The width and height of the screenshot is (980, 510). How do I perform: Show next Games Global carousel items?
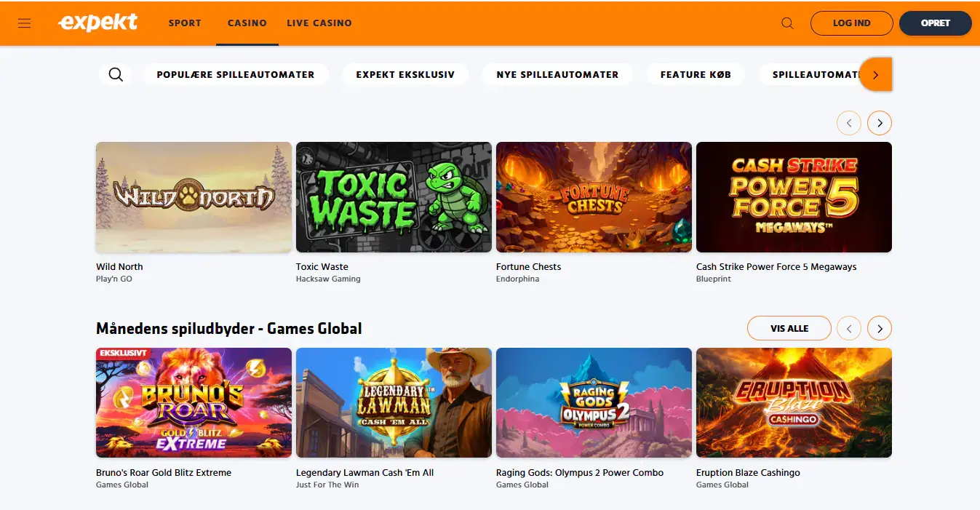coord(880,329)
